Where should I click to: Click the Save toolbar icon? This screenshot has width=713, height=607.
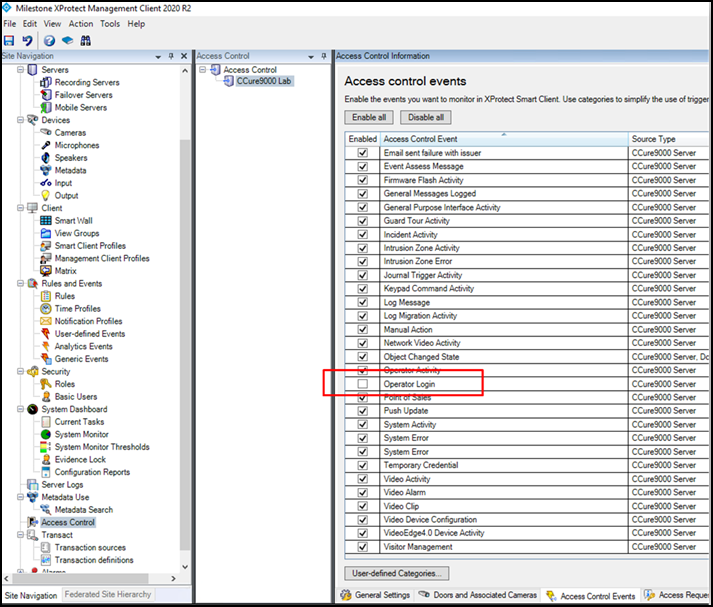tap(9, 40)
